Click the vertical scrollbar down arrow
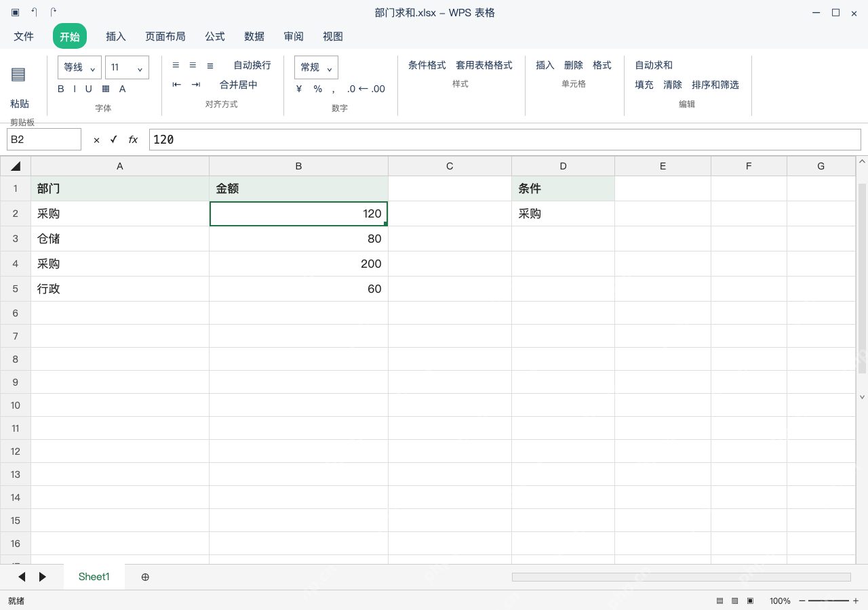The height and width of the screenshot is (610, 868). [x=863, y=397]
